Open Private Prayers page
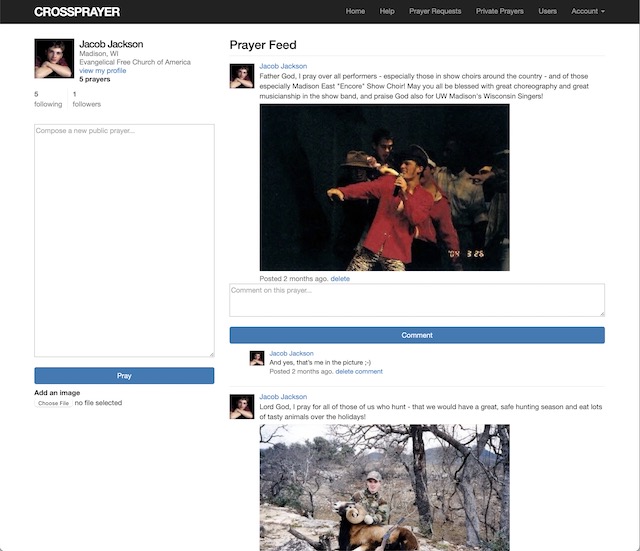This screenshot has width=640, height=551. point(499,12)
